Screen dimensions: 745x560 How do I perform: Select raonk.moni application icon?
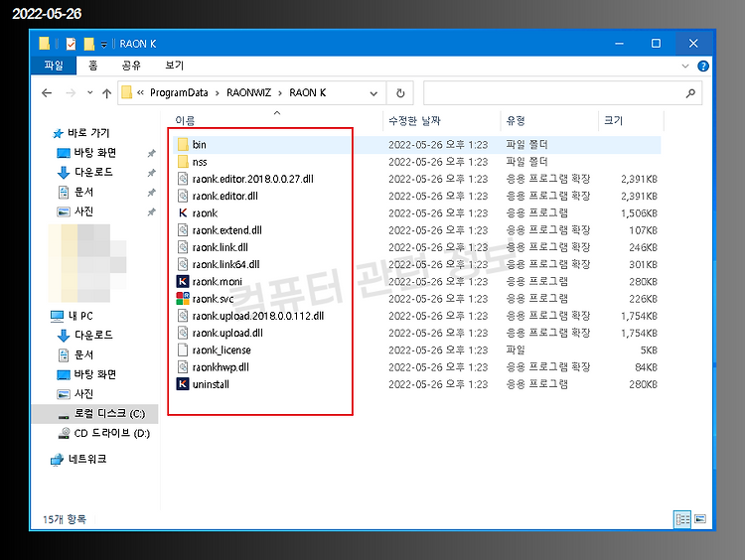click(x=183, y=281)
